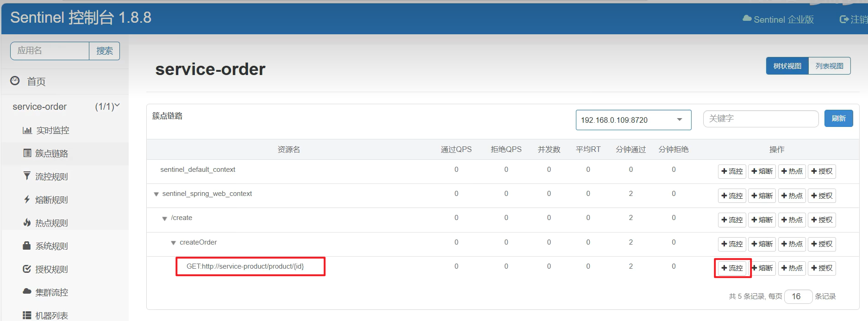Add 熔断 rule for sentinel_spring_web_context

(762, 196)
